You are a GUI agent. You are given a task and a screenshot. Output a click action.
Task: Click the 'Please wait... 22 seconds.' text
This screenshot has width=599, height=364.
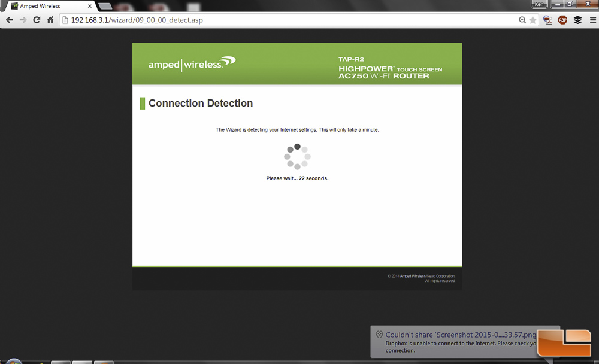click(x=297, y=178)
